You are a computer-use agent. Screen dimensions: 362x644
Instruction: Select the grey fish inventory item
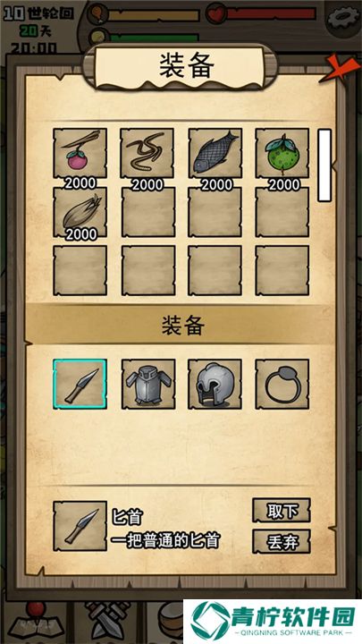coord(215,153)
